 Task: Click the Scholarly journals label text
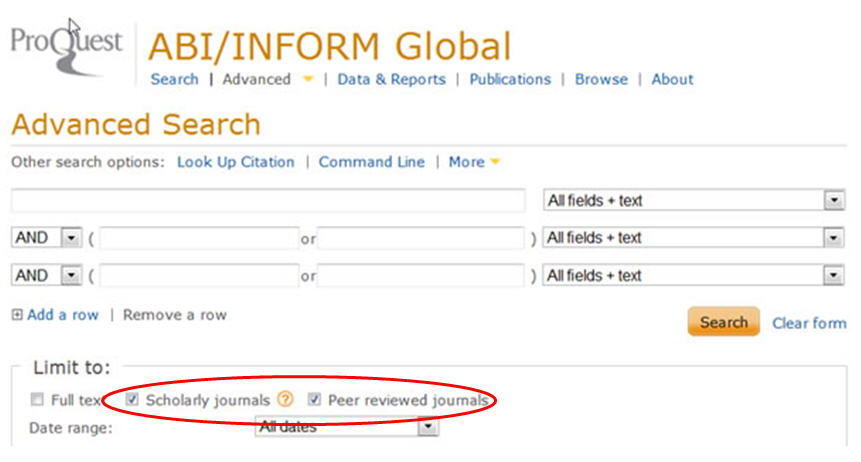[208, 400]
